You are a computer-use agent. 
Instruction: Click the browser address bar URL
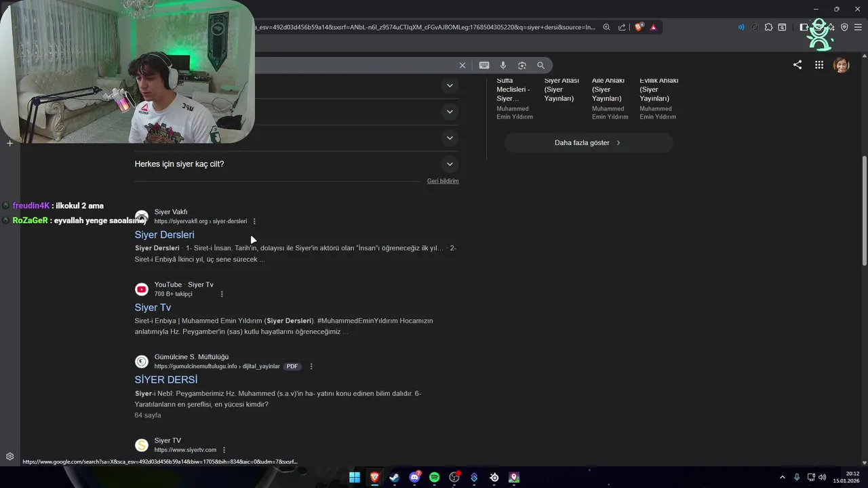point(425,27)
